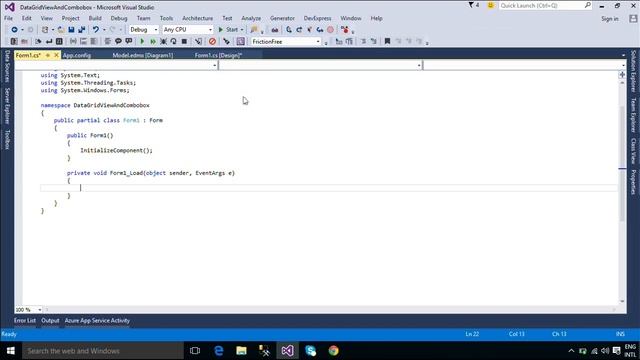Screen dimensions: 640x360
Task: Click the Windows taskbar search box
Action: pyautogui.click(x=103, y=351)
